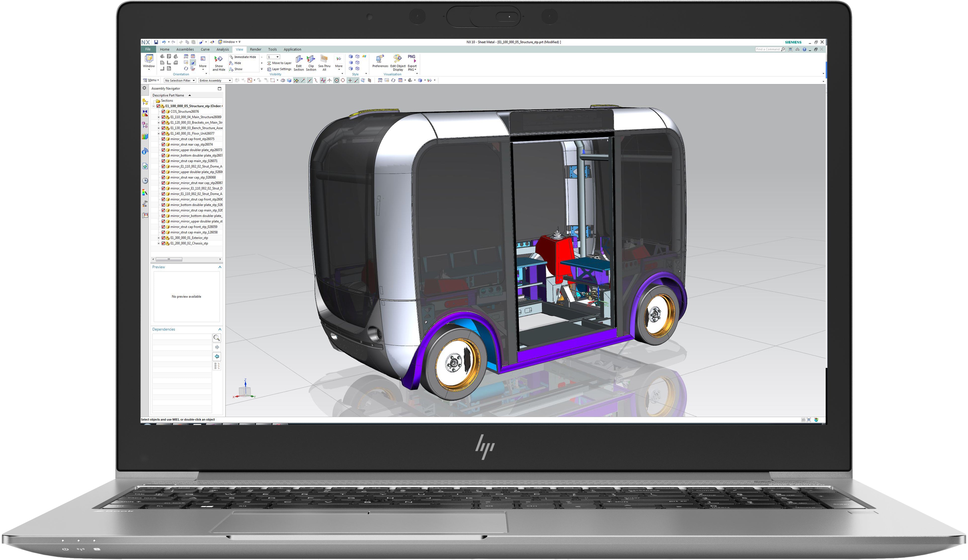Click the Move to Layer button

pyautogui.click(x=279, y=63)
